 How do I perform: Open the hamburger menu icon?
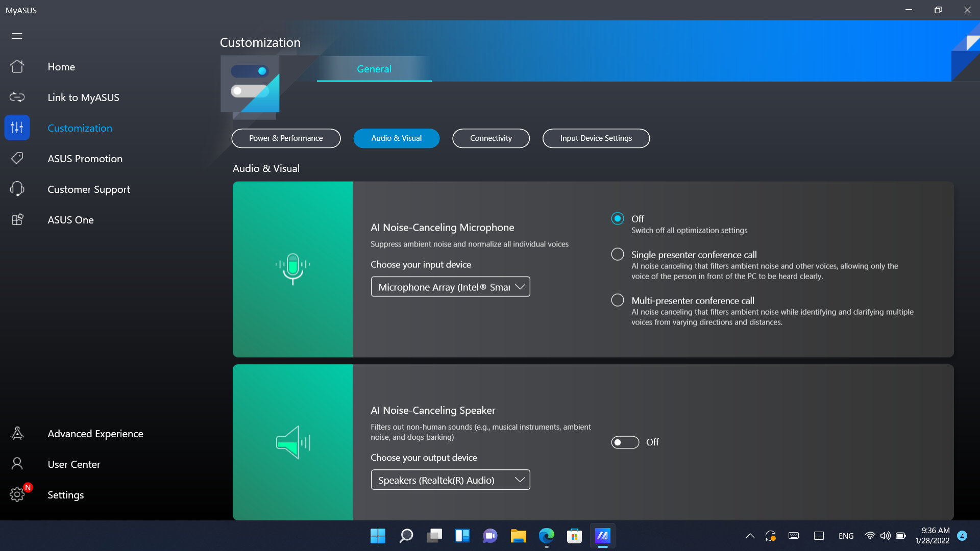pyautogui.click(x=17, y=36)
